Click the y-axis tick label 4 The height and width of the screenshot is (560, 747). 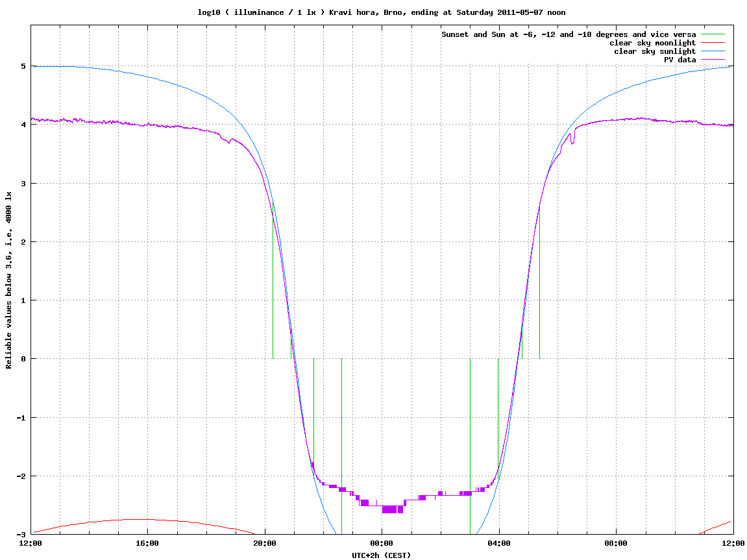pyautogui.click(x=23, y=125)
